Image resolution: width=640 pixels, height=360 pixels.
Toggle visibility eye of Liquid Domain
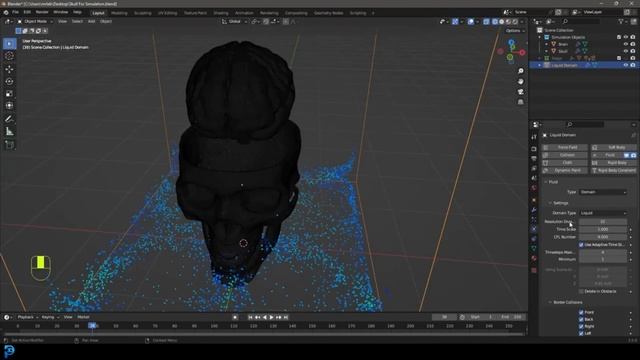625,65
